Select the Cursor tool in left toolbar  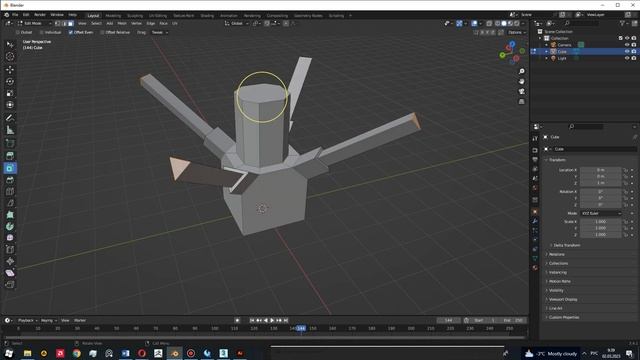[10, 56]
